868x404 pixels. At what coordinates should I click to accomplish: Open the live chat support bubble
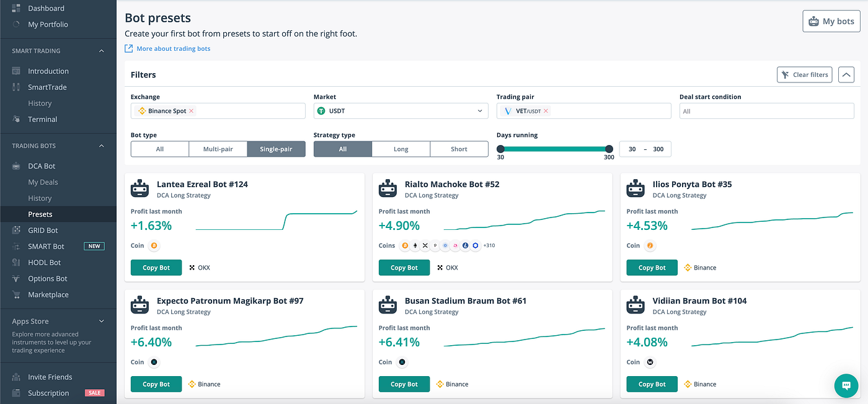(846, 385)
